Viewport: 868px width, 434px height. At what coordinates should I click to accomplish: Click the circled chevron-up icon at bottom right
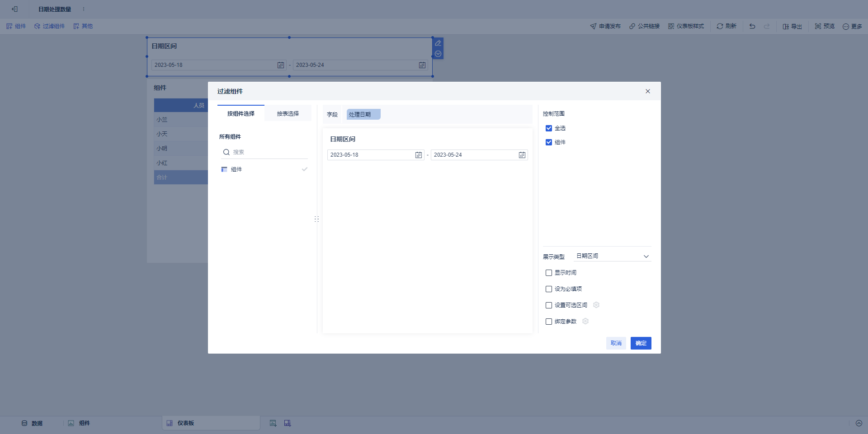point(859,423)
